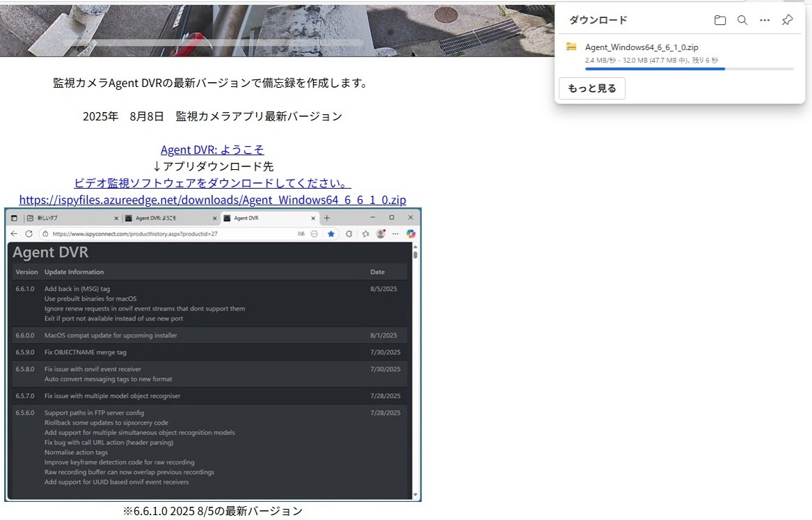
Task: Click the date in the 6.5.9.0 row
Action: pos(385,352)
